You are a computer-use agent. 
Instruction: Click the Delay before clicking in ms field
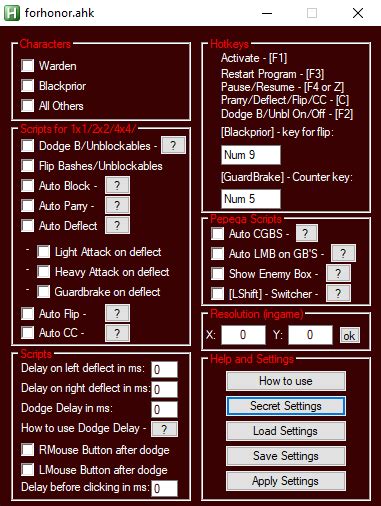pyautogui.click(x=164, y=489)
